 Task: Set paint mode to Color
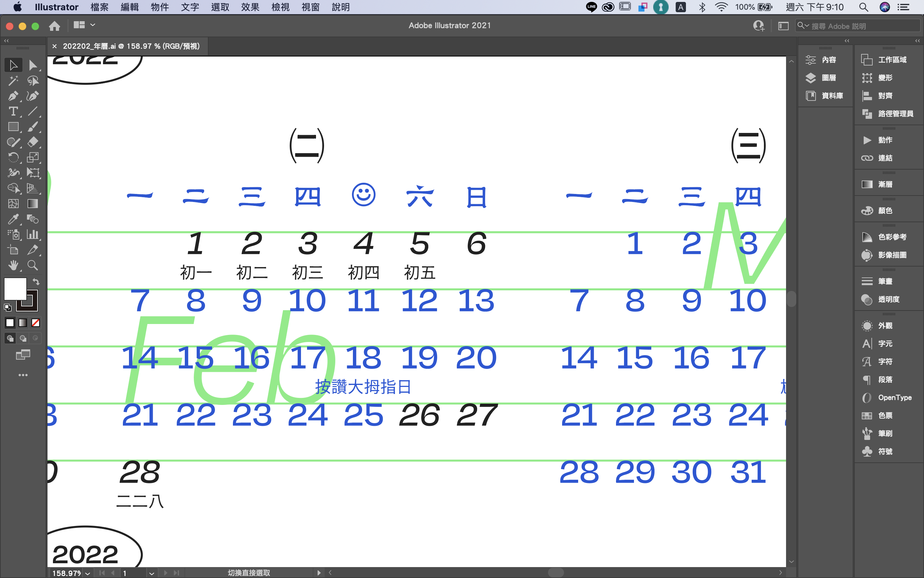10,323
